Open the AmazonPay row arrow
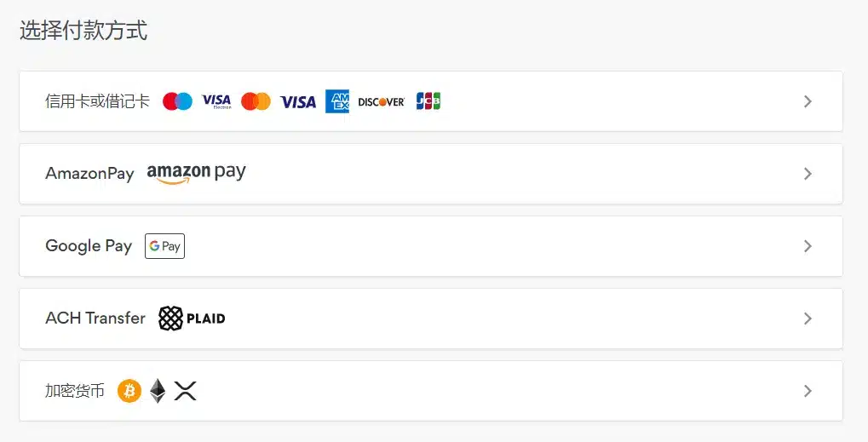The height and width of the screenshot is (442, 868). [x=808, y=174]
